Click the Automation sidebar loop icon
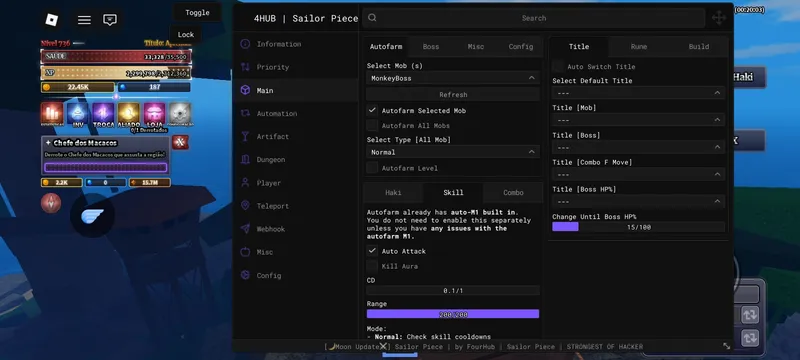The height and width of the screenshot is (360, 800). (245, 113)
